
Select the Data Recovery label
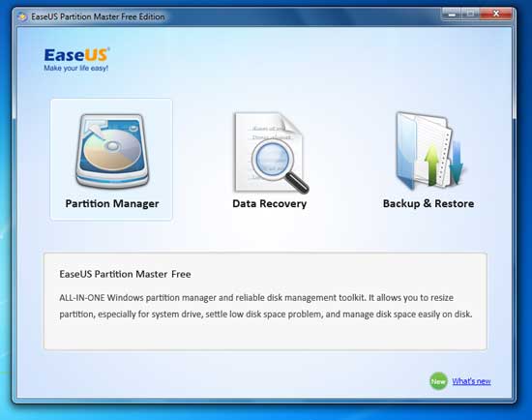pyautogui.click(x=270, y=204)
